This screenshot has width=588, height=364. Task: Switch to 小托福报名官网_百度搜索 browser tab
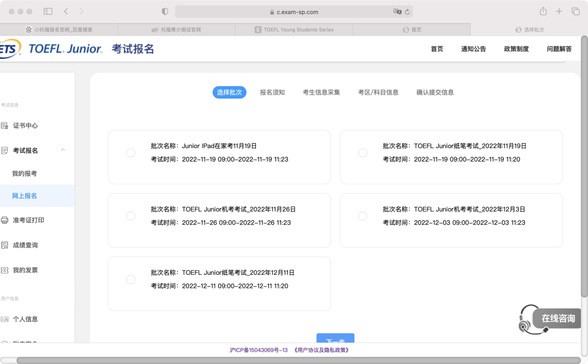[59, 29]
